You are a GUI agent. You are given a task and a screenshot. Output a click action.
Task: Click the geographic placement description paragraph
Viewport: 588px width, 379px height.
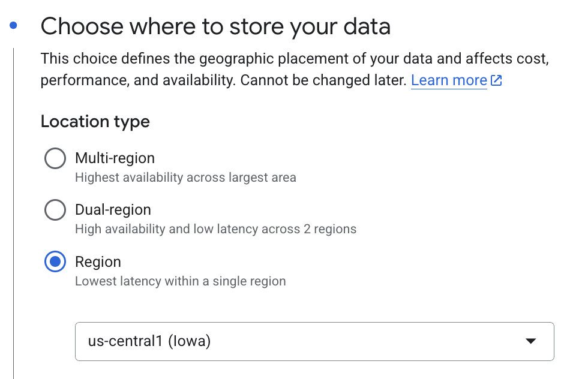[x=295, y=70]
